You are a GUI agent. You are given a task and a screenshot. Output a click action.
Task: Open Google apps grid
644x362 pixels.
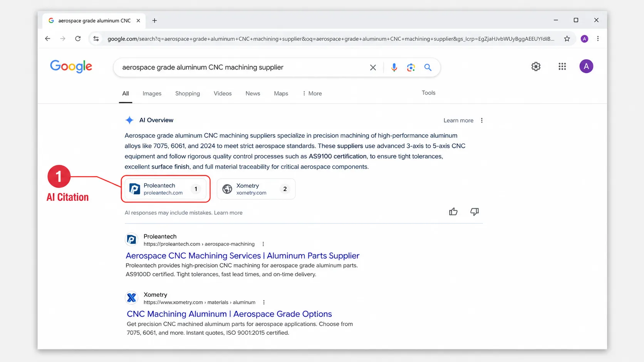(562, 67)
